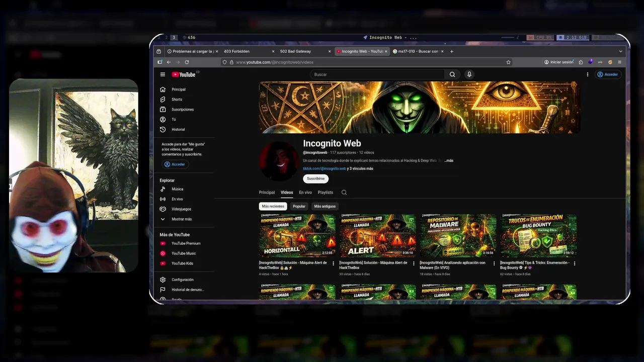
Task: Open channel En vivo tab
Action: click(305, 193)
